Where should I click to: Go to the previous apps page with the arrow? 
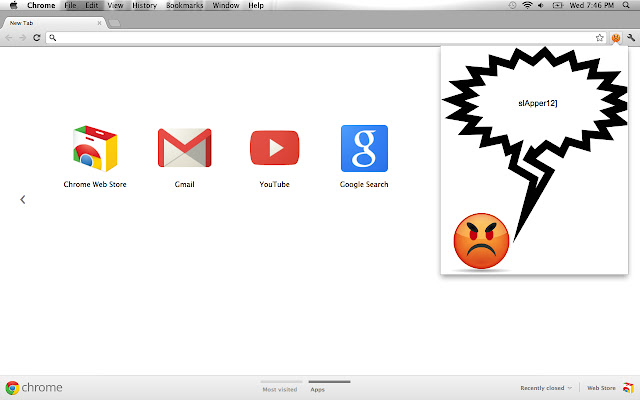tap(23, 200)
